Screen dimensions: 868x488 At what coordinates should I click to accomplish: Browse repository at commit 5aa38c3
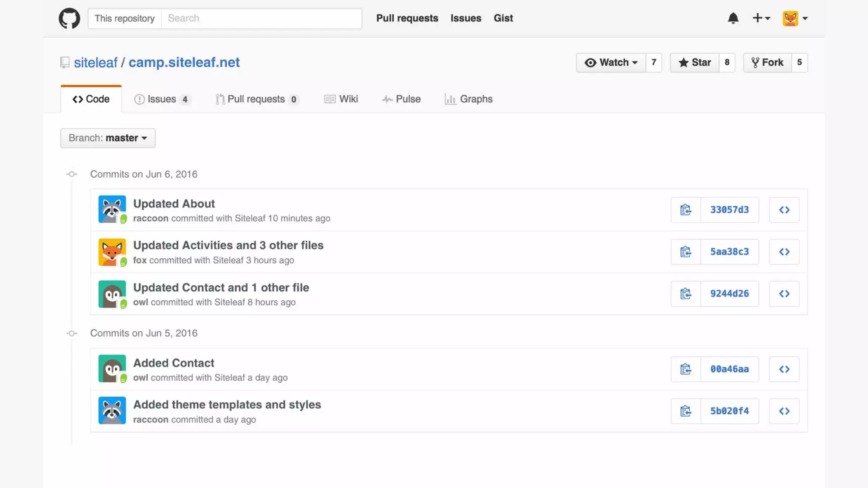(x=784, y=252)
